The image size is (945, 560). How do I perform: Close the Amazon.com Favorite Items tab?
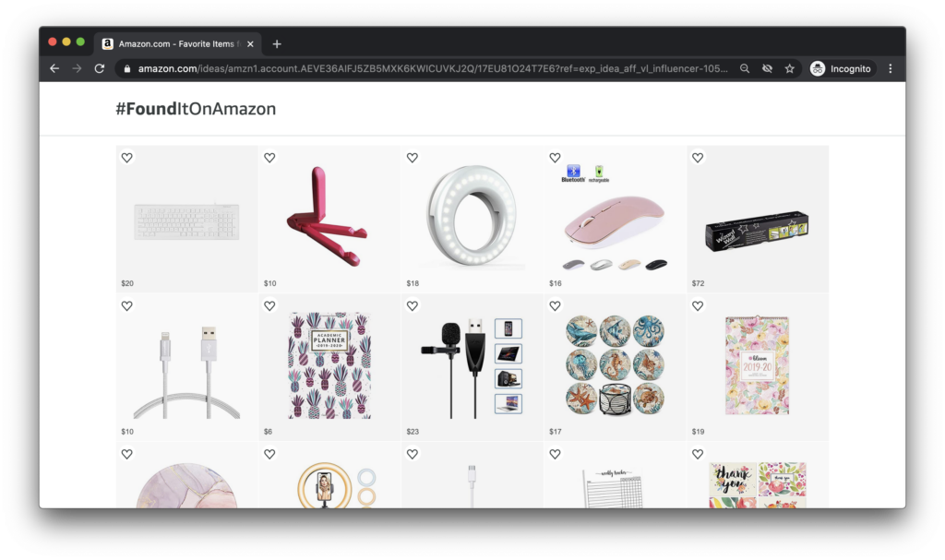coord(250,44)
